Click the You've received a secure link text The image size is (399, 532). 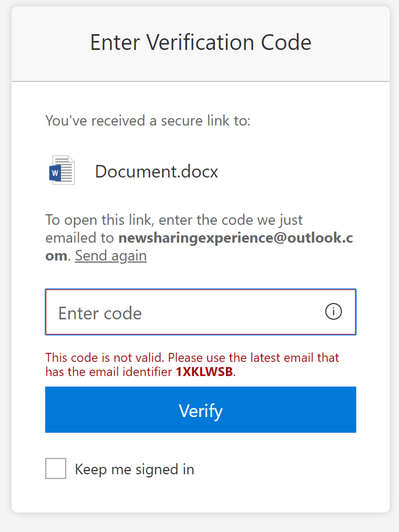(x=148, y=121)
